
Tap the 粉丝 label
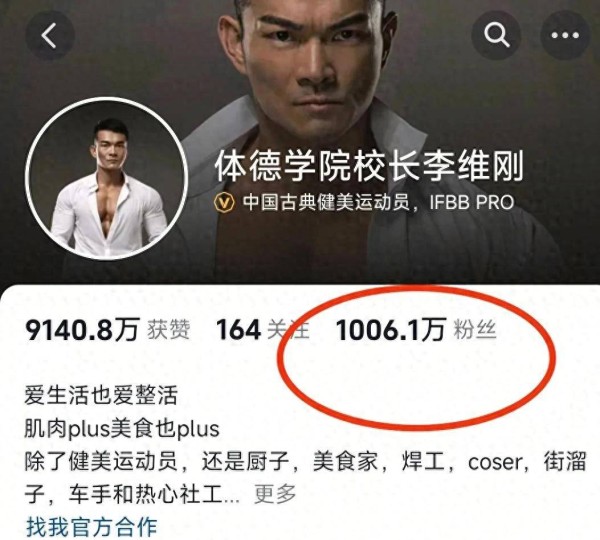coord(475,330)
